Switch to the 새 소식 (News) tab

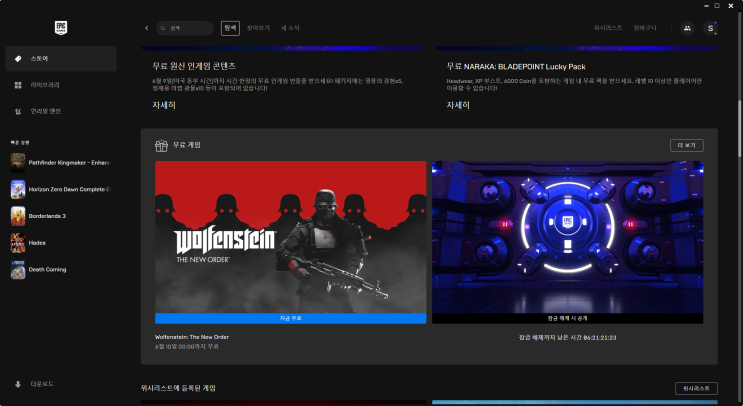click(290, 28)
